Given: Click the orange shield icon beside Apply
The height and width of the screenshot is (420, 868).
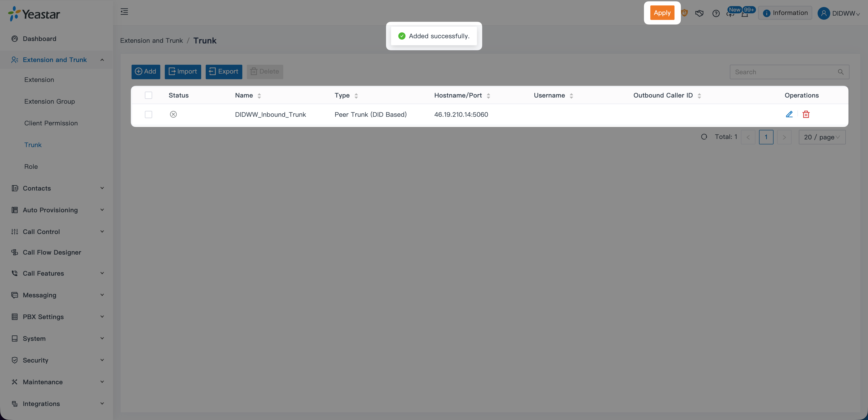Looking at the screenshot, I should [684, 13].
